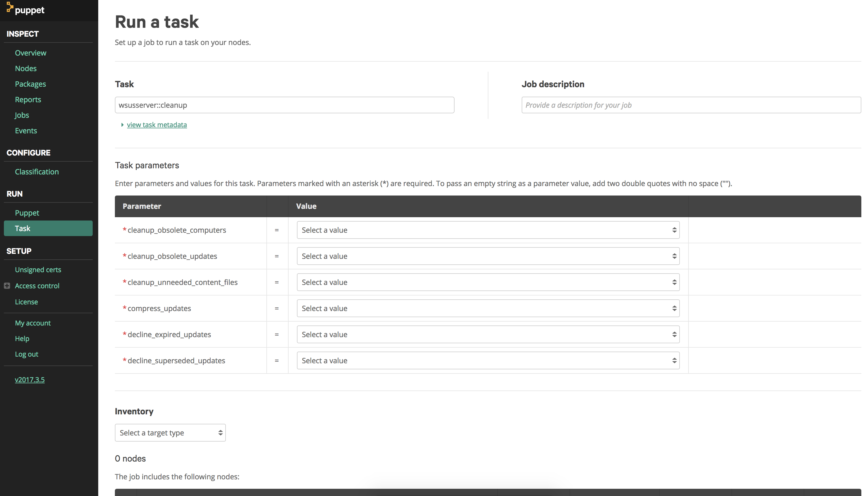Open the Select a target type dropdown
This screenshot has width=868, height=496.
pos(170,433)
